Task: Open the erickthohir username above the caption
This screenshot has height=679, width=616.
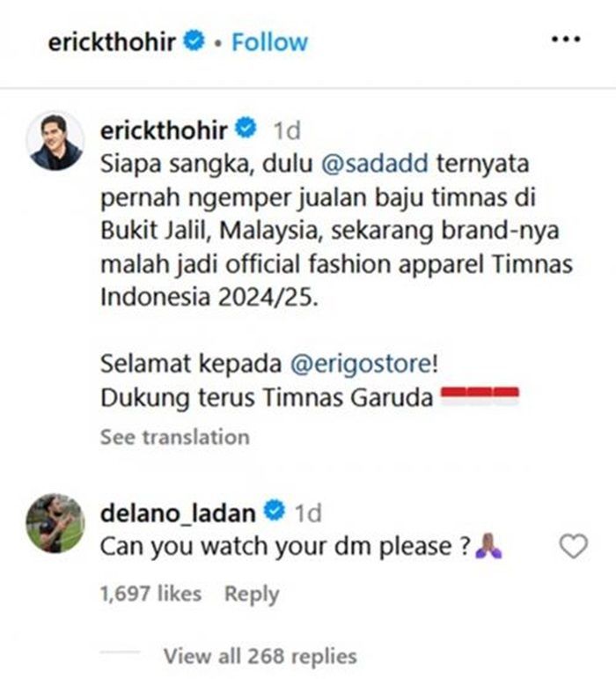Action: click(164, 130)
